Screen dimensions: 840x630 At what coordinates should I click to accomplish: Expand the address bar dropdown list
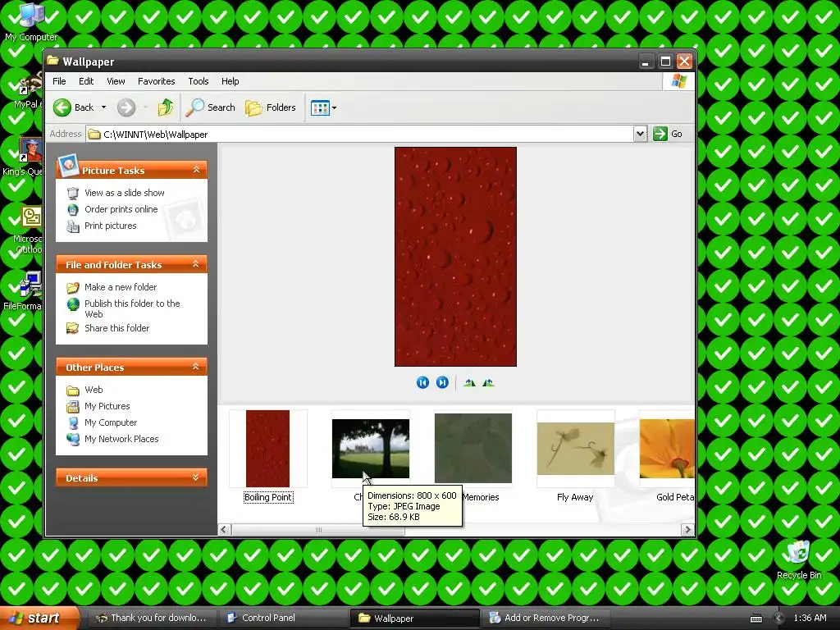(x=640, y=134)
